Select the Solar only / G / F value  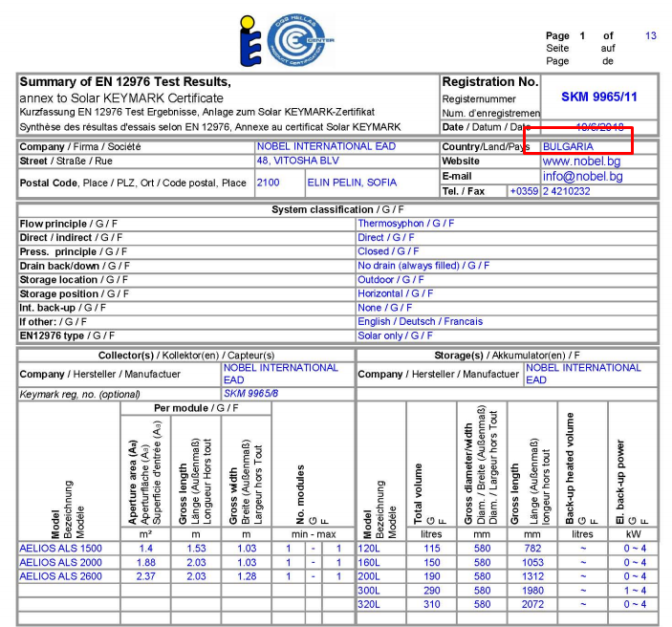tap(395, 335)
